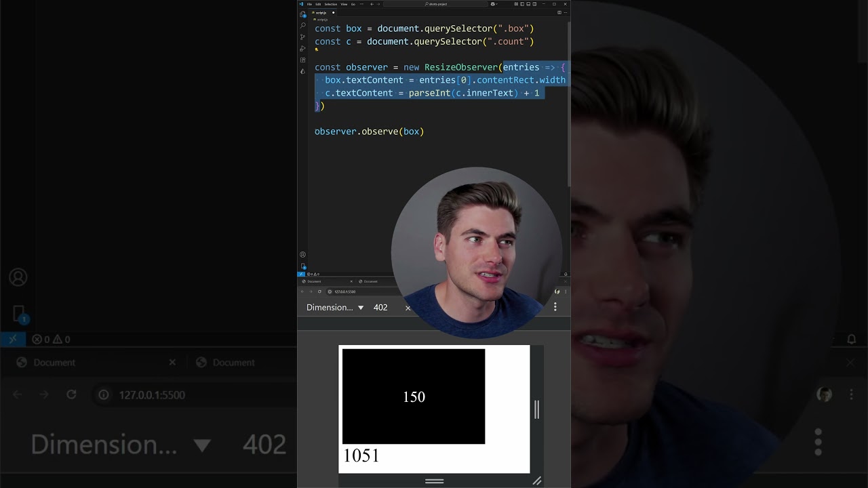Viewport: 868px width, 488px height.
Task: Open the Explorer view in activity bar
Action: [302, 14]
